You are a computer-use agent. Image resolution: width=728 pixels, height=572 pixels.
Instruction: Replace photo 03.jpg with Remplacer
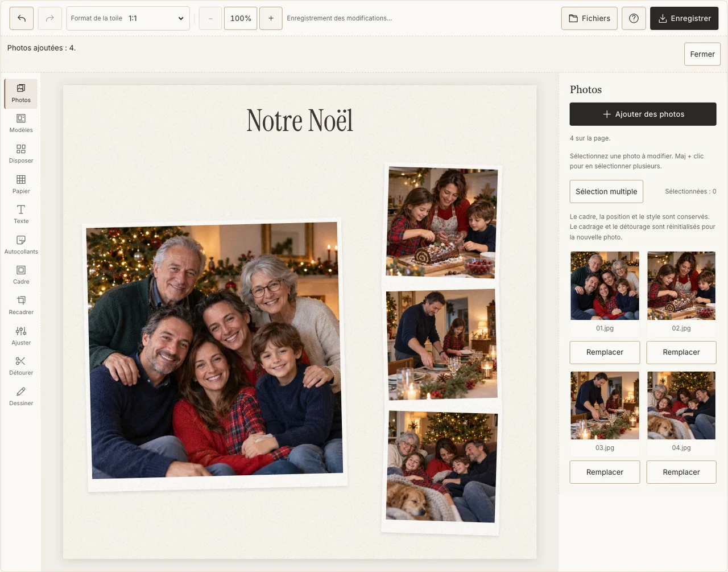(x=605, y=472)
